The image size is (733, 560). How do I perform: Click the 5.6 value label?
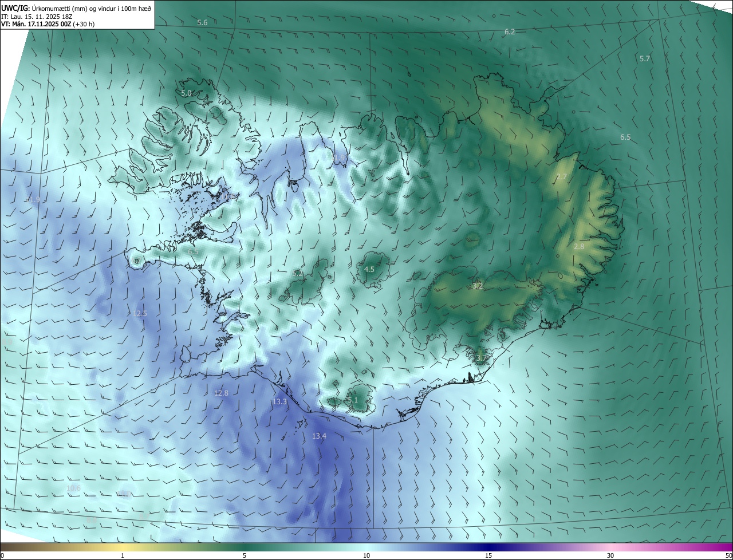202,23
